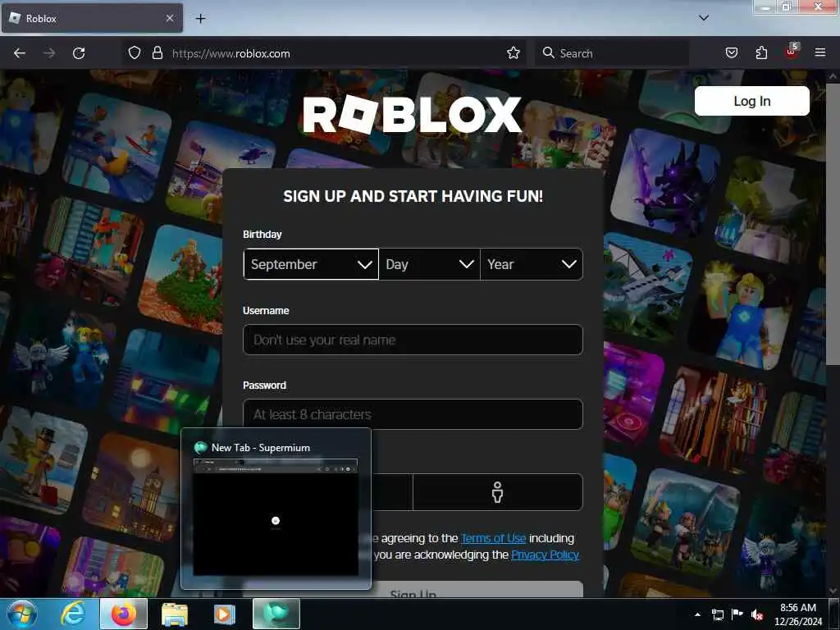Switch to Firefox in the taskbar
Image resolution: width=840 pixels, height=630 pixels.
coord(124,614)
